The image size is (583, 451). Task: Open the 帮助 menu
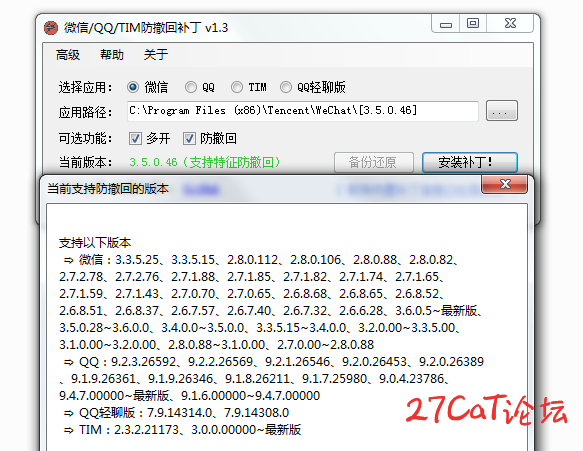click(112, 55)
